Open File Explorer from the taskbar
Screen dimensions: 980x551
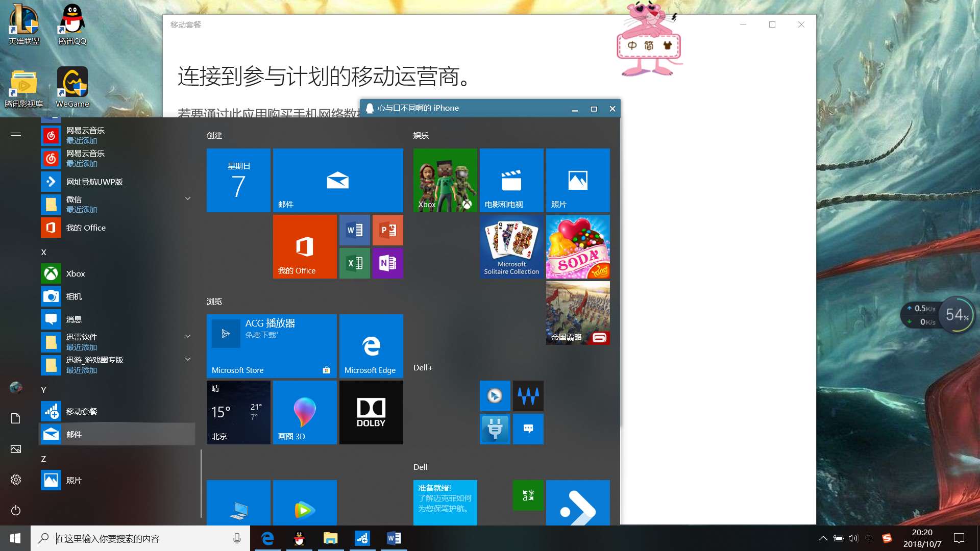[x=331, y=538]
